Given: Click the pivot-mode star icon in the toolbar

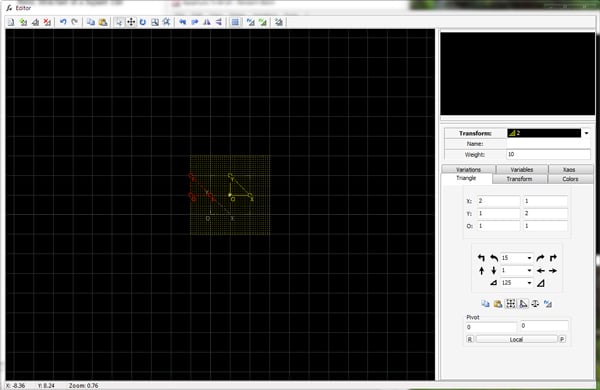Looking at the screenshot, I should click(166, 22).
